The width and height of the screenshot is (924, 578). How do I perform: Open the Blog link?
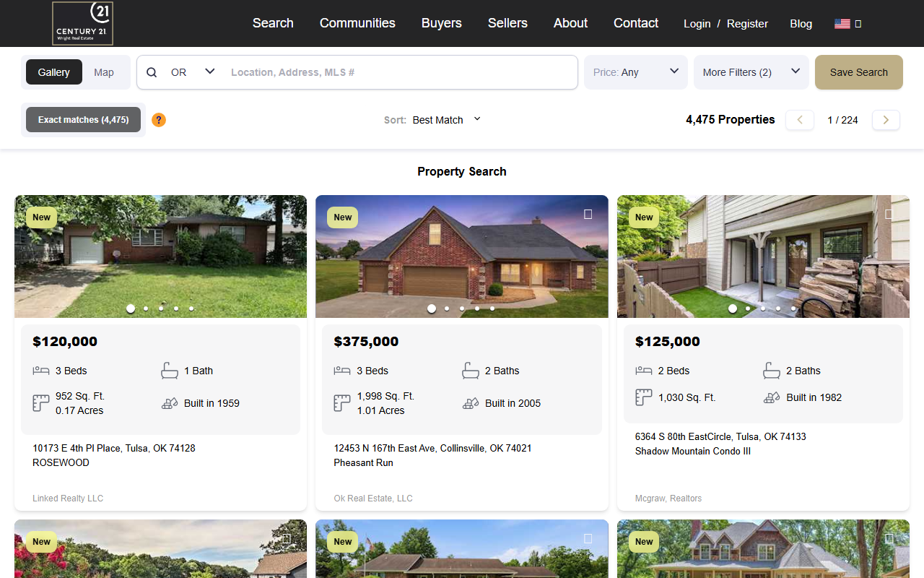(801, 24)
